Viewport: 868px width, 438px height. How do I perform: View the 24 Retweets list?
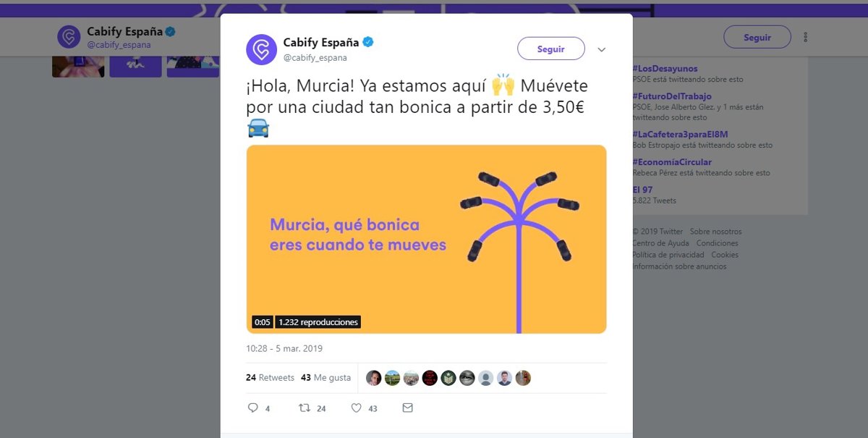[x=270, y=378]
